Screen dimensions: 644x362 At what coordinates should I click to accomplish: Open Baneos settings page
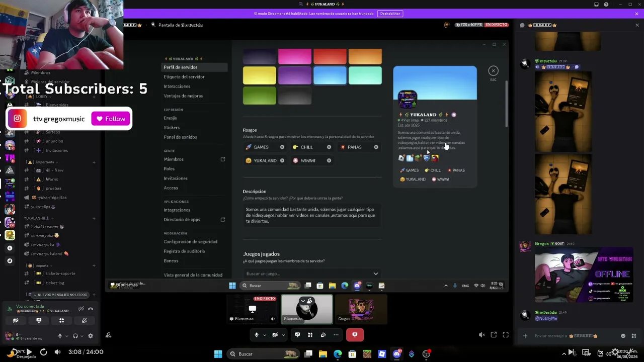171,261
